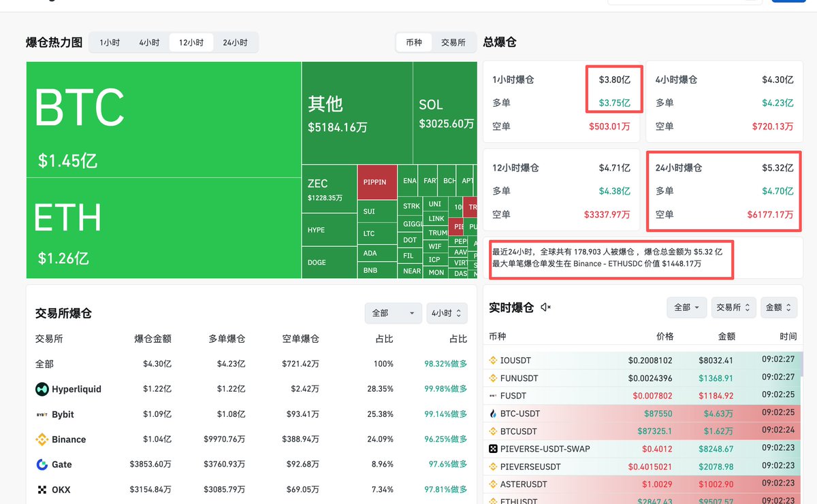Click the ETH heatmap tile
817x504 pixels.
163,228
